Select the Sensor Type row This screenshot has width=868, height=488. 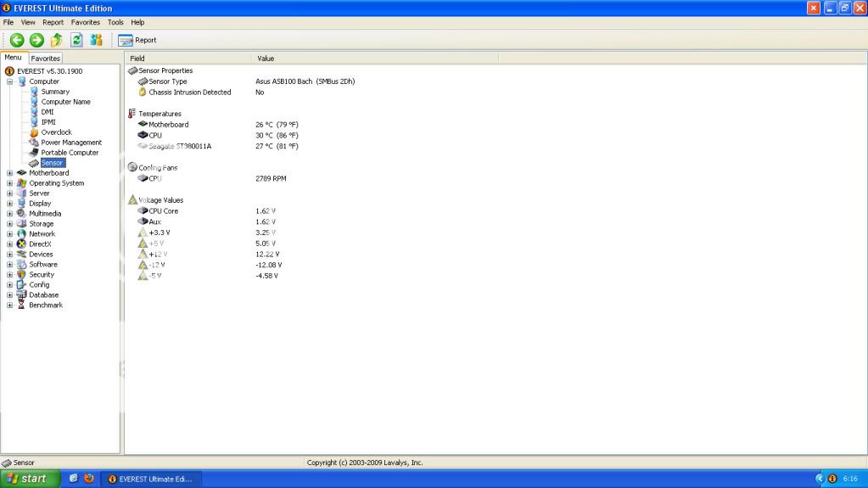point(246,81)
